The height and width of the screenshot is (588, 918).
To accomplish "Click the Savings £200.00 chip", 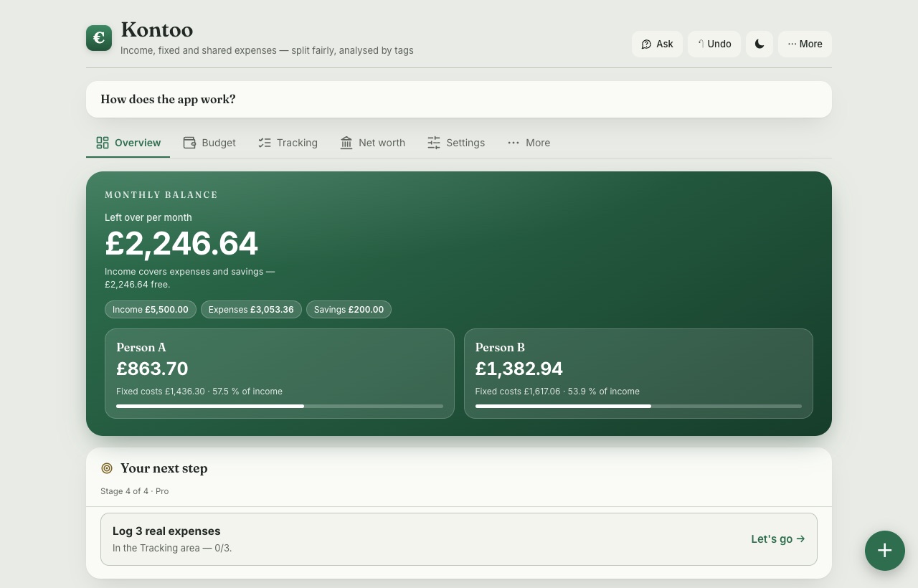I will [x=349, y=310].
